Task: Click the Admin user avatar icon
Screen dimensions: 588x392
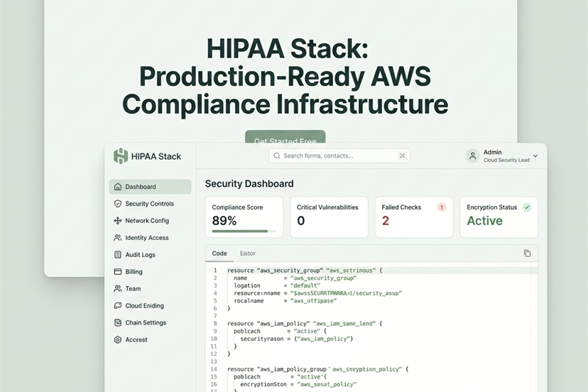Action: click(472, 156)
